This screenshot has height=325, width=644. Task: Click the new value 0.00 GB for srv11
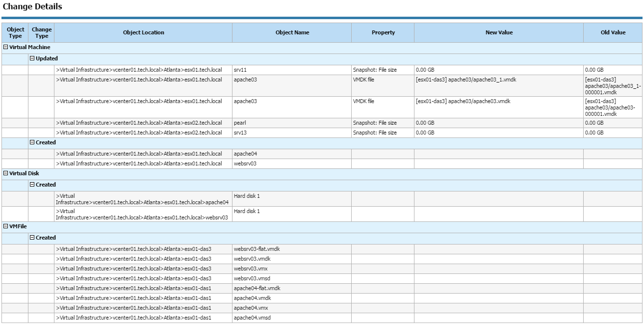[x=499, y=70]
